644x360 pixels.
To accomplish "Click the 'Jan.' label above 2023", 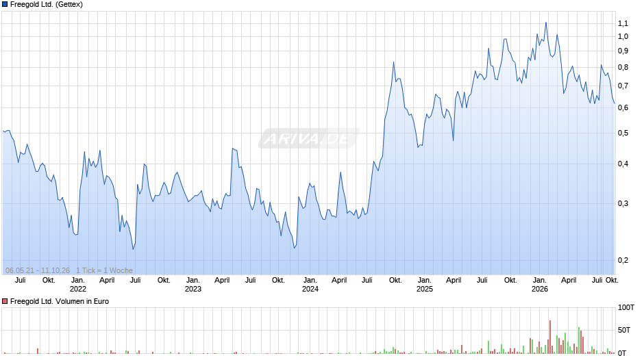I will [193, 280].
